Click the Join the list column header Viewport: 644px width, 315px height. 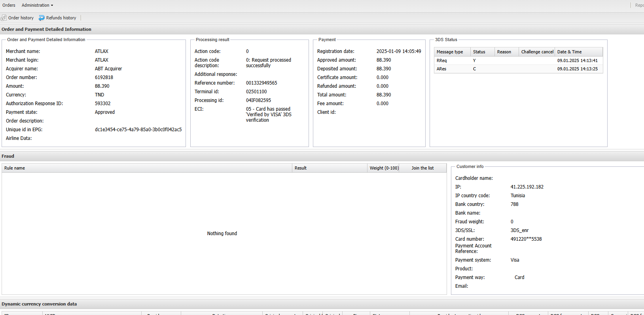pyautogui.click(x=422, y=168)
